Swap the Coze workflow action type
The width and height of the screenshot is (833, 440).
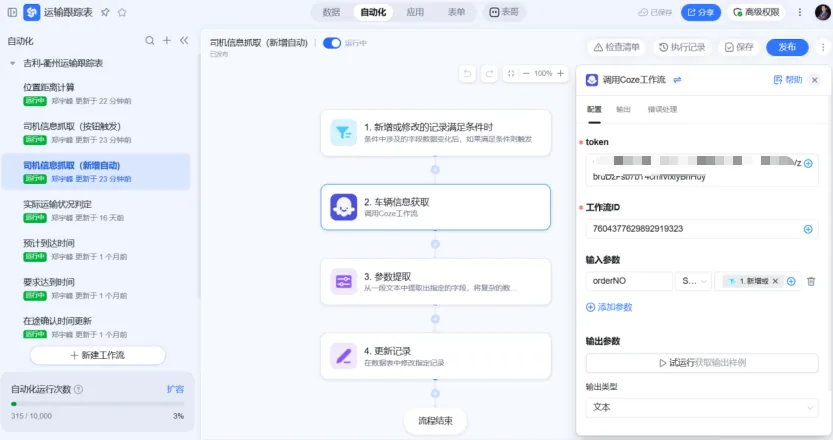[677, 80]
